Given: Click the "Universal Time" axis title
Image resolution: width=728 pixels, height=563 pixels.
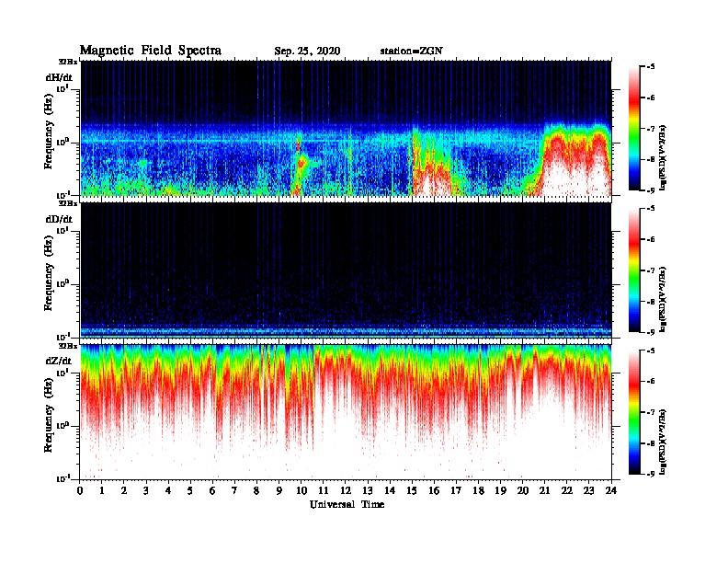Looking at the screenshot, I should [x=347, y=504].
